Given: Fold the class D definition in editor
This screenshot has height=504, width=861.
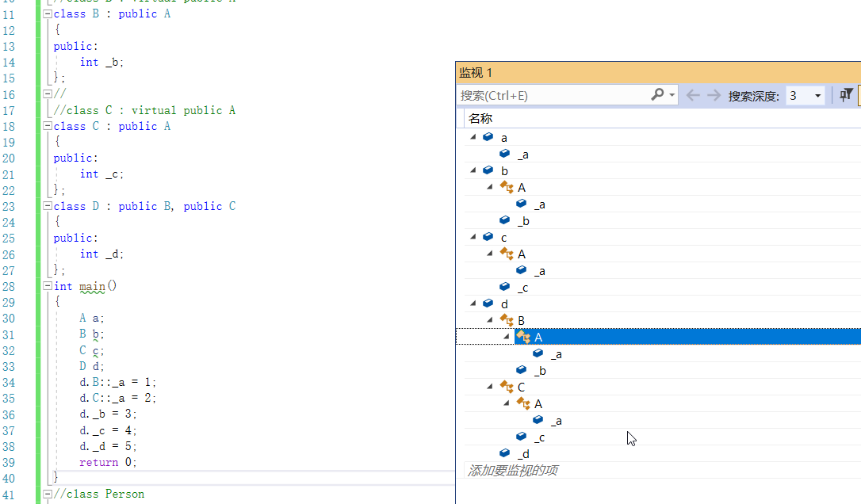Looking at the screenshot, I should click(48, 206).
